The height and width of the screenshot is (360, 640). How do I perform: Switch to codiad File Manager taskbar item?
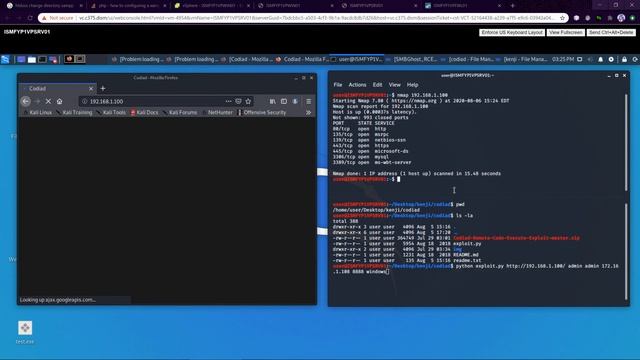pyautogui.click(x=467, y=59)
